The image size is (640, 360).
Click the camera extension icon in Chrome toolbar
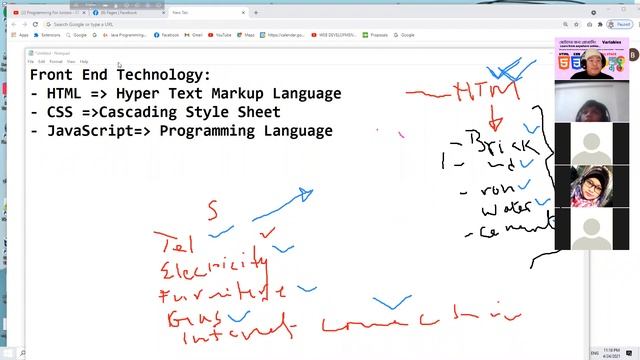(589, 24)
